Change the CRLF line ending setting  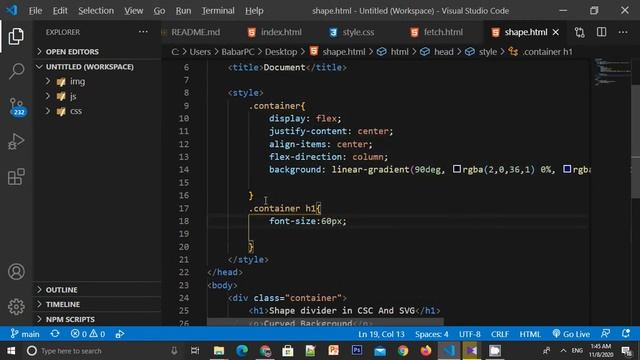click(x=500, y=334)
